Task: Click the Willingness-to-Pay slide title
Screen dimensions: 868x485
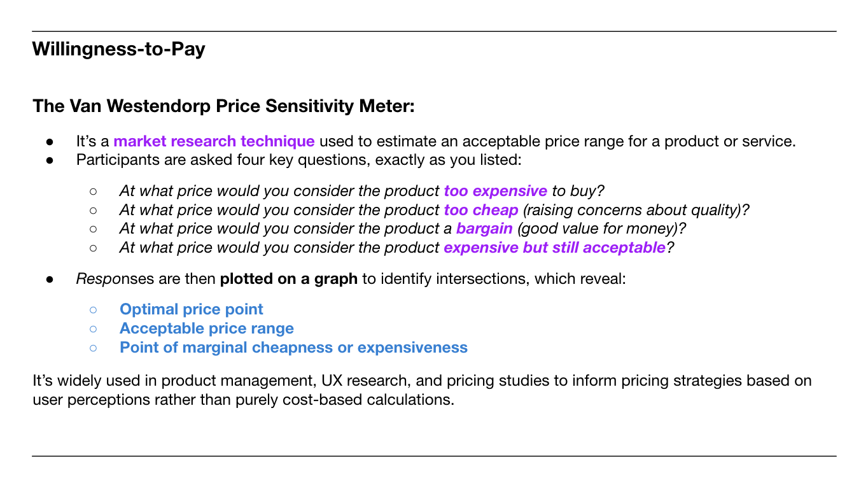Action: (119, 49)
